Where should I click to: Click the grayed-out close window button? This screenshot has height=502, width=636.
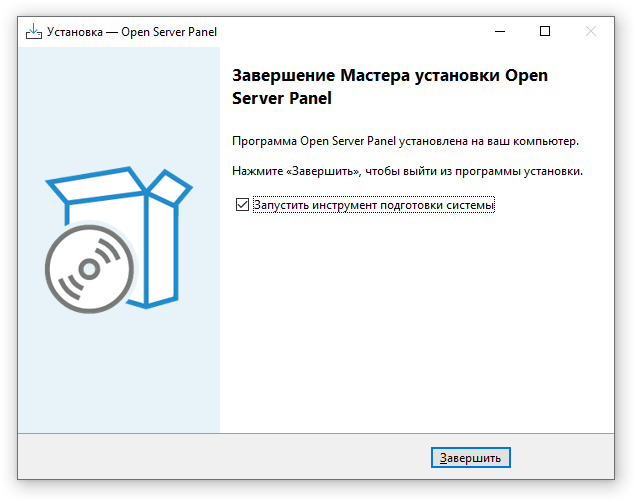pyautogui.click(x=591, y=32)
